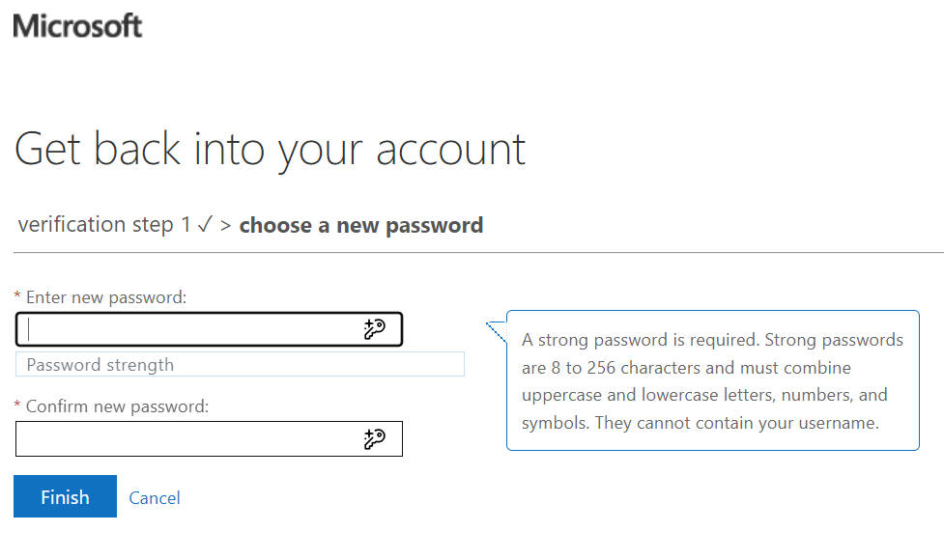The height and width of the screenshot is (560, 944).
Task: Click the "Enter new password:" label
Action: pyautogui.click(x=106, y=298)
